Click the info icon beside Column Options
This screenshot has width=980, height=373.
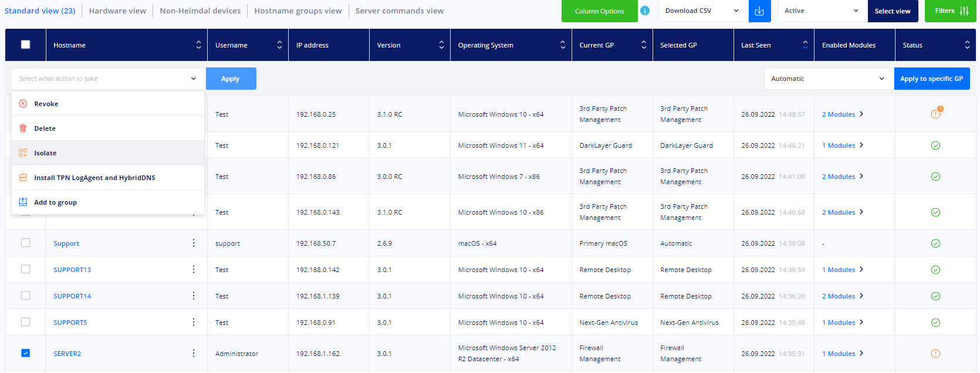(x=645, y=11)
